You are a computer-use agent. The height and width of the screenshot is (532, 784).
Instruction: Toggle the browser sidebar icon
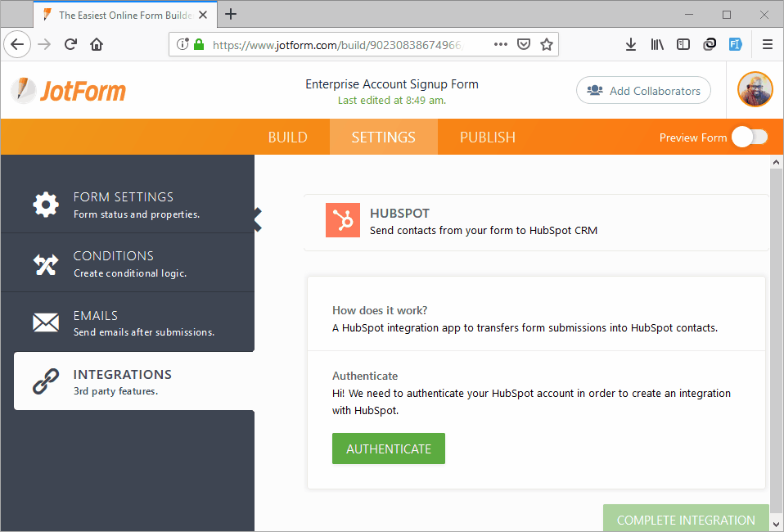coord(683,44)
